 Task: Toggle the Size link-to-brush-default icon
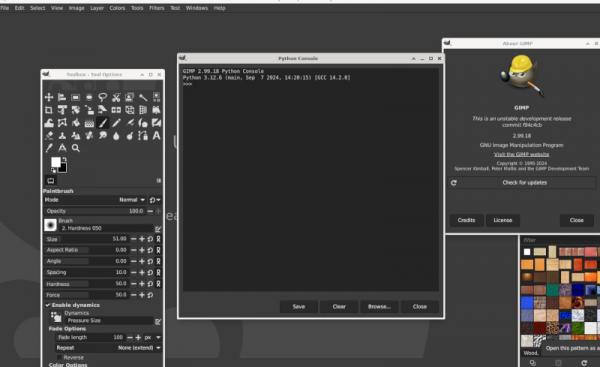[x=158, y=239]
